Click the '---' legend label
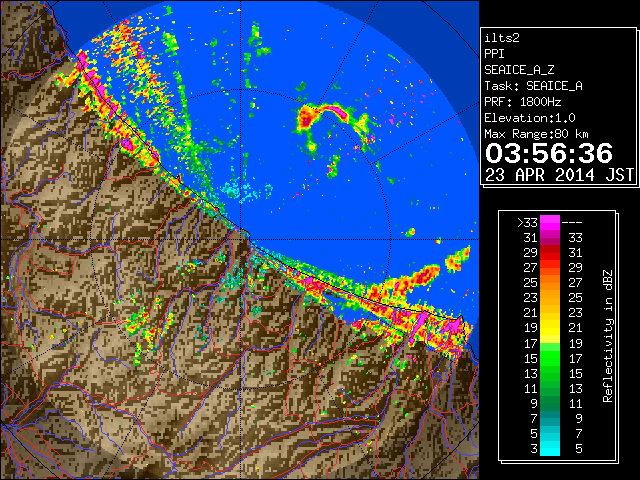Screen dimensions: 640x480 (x=572, y=223)
